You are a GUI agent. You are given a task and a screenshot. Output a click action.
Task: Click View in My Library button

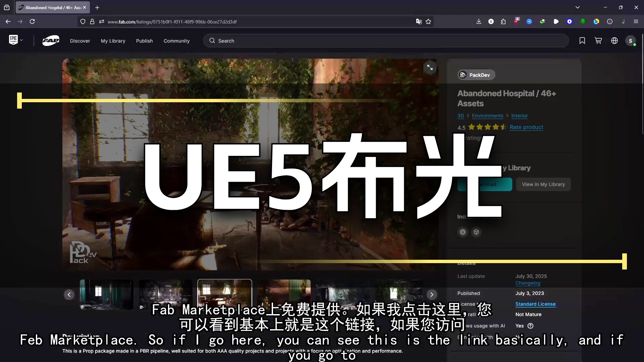543,184
